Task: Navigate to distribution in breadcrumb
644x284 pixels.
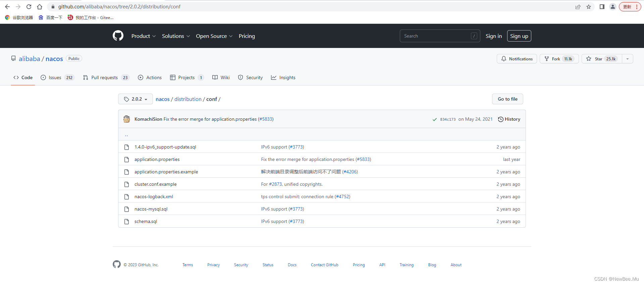Action: pyautogui.click(x=188, y=99)
